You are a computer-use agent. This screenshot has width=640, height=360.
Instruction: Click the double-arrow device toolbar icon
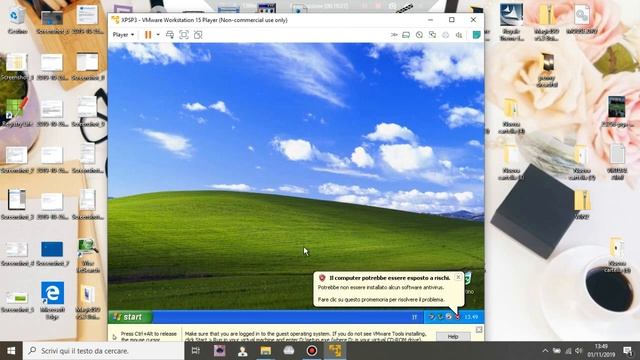coord(394,35)
